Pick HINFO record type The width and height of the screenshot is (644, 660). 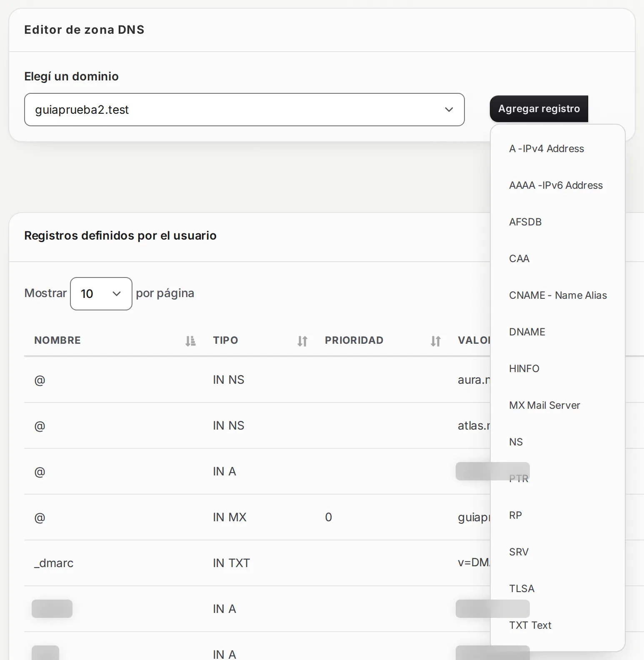click(524, 369)
